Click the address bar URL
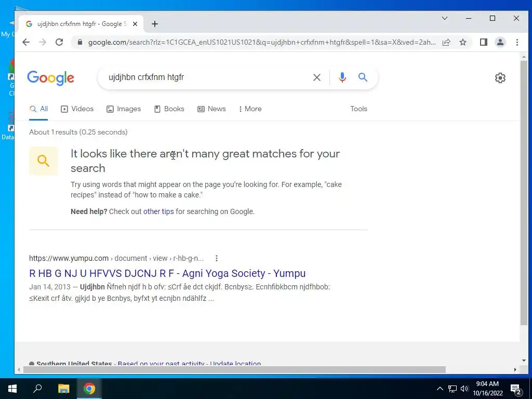 pyautogui.click(x=262, y=42)
